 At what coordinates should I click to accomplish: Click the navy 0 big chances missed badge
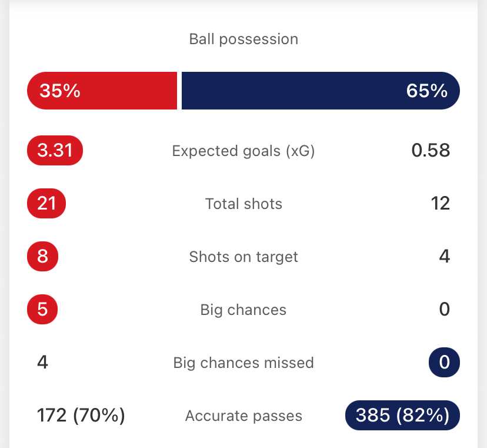pyautogui.click(x=444, y=362)
